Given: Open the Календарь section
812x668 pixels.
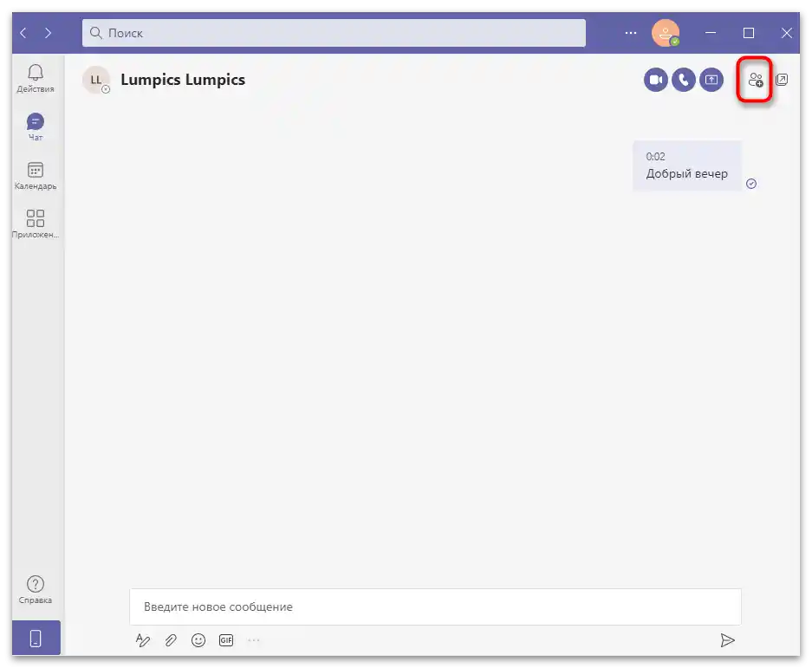Looking at the screenshot, I should [x=36, y=176].
